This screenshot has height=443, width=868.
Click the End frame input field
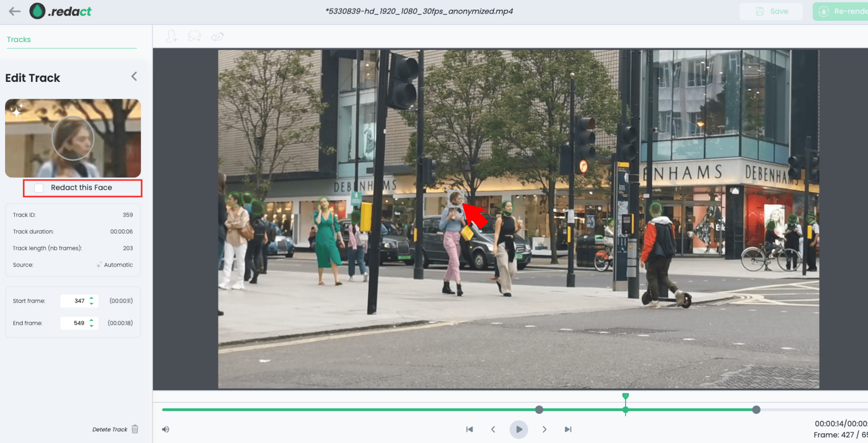(x=79, y=323)
